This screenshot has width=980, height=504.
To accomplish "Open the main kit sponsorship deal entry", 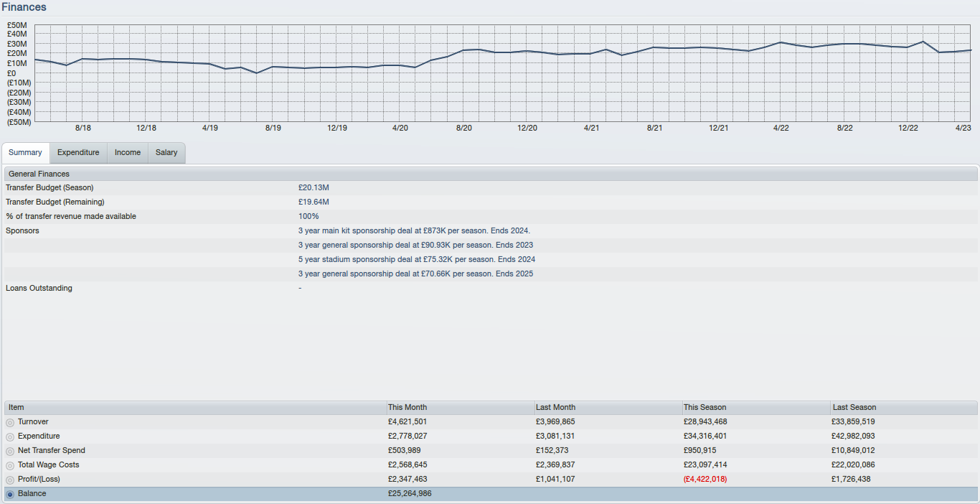I will [x=414, y=230].
